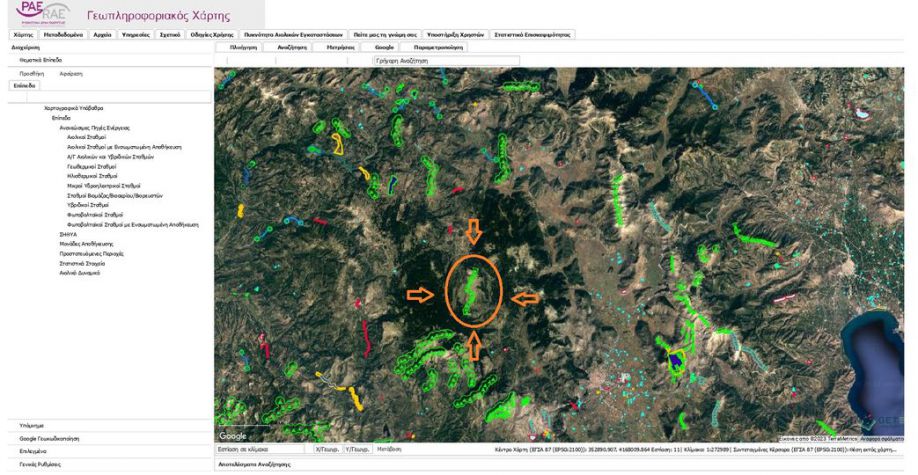Switch to Πυκνότητα Αιολικών Εγκαταστάσεων tab
This screenshot has height=475, width=918.
click(x=294, y=35)
